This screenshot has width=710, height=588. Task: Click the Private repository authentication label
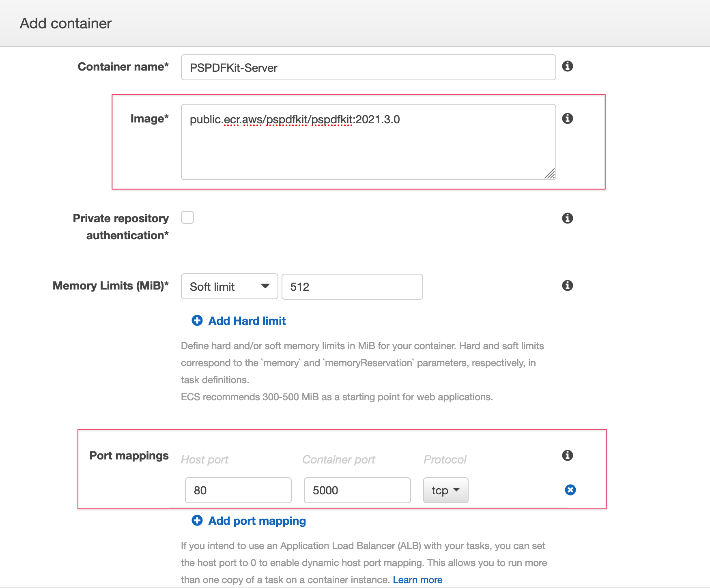pos(121,227)
